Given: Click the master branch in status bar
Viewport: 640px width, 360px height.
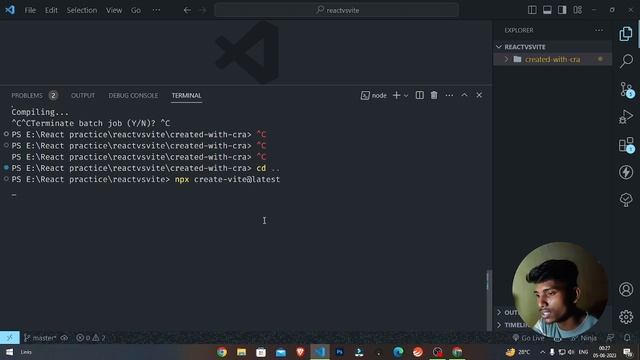Looking at the screenshot, I should tap(40, 338).
